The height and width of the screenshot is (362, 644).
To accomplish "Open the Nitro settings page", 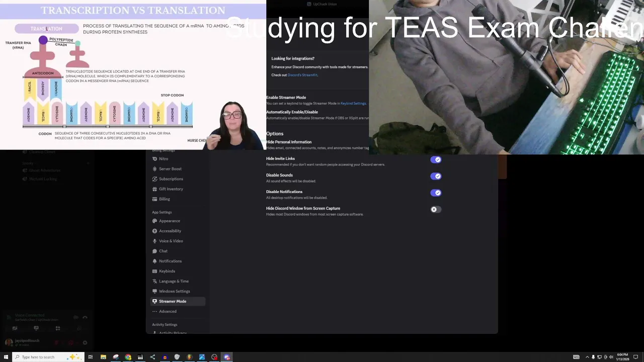I will (x=178, y=159).
